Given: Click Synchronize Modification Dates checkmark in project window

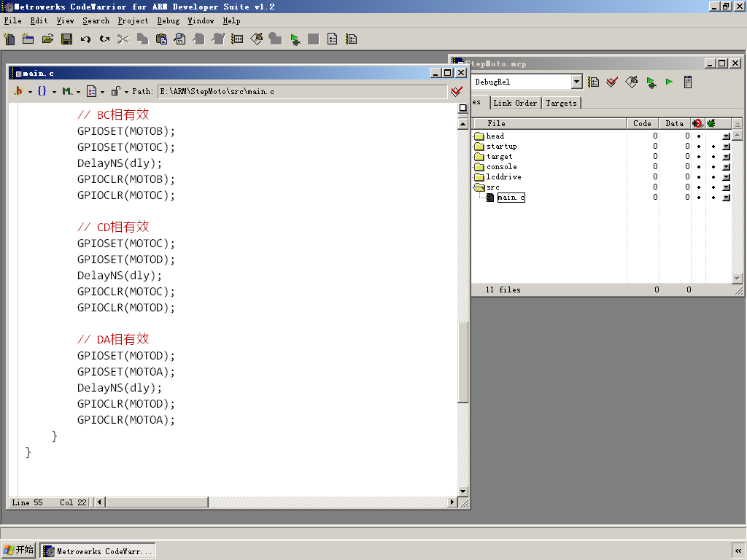Looking at the screenshot, I should click(612, 82).
